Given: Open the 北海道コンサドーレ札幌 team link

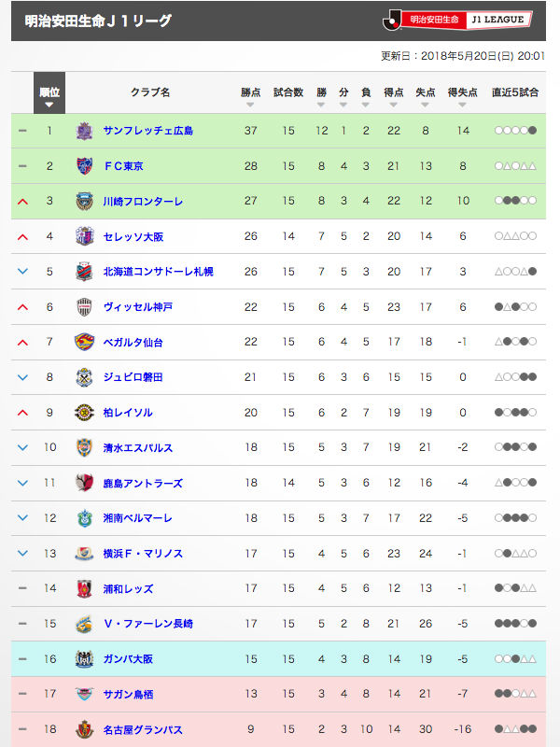Looking at the screenshot, I should (x=158, y=272).
